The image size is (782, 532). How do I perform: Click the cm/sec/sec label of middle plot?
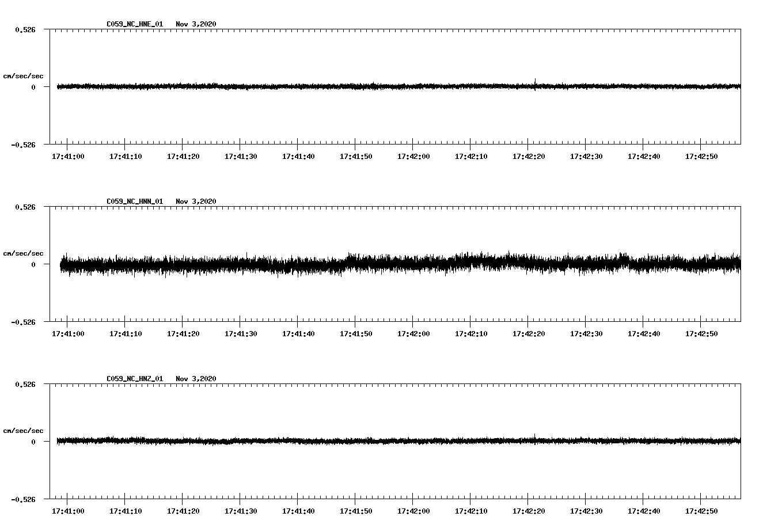point(23,253)
